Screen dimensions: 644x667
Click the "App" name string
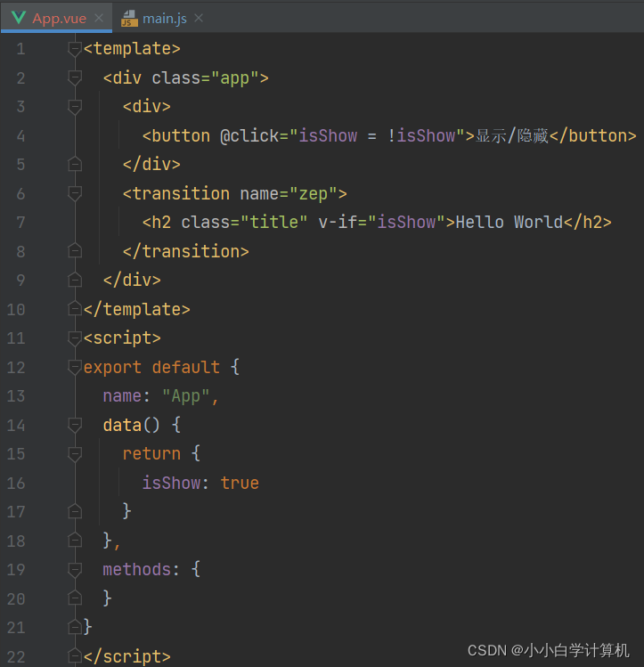(x=186, y=396)
